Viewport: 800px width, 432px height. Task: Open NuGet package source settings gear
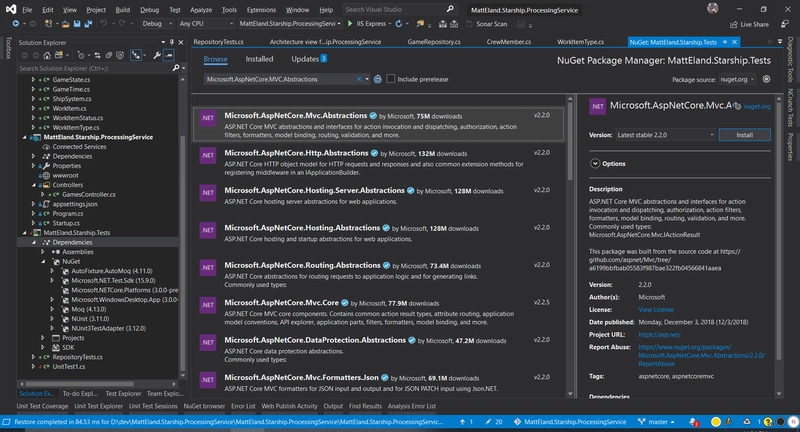766,79
